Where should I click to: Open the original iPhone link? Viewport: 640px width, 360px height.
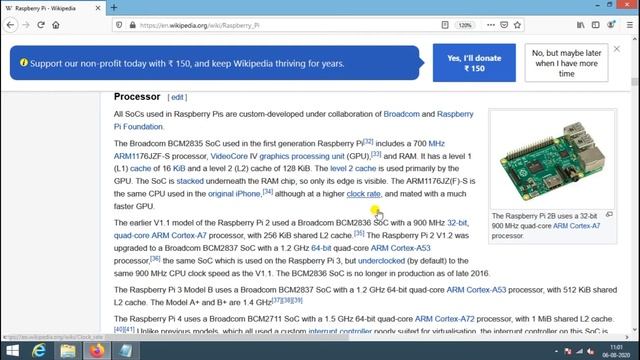234,193
